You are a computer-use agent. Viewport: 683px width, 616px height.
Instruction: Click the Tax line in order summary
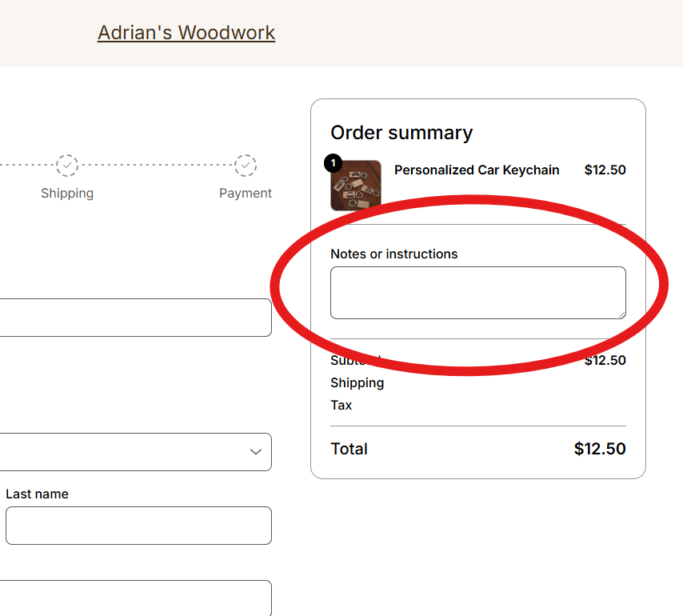coord(341,405)
